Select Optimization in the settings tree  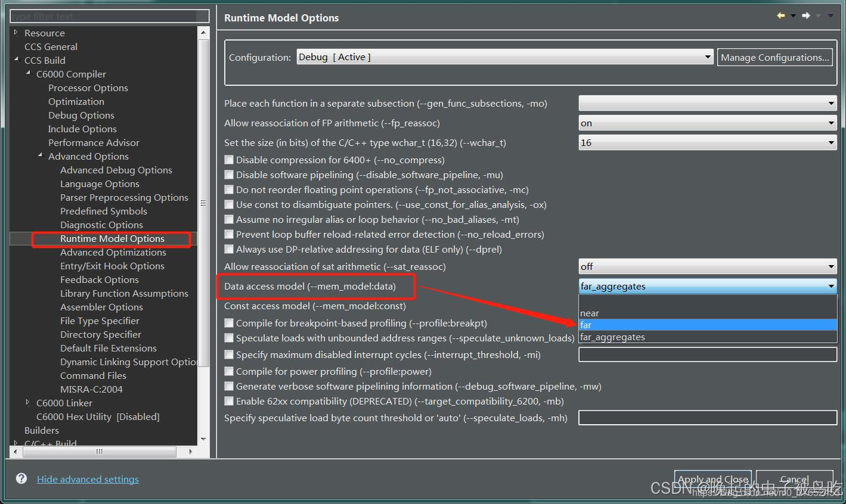point(76,101)
